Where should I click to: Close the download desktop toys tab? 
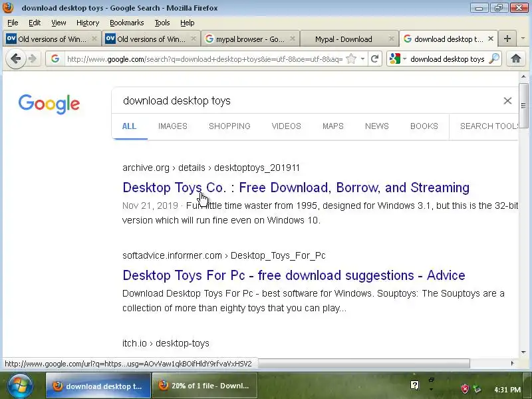tap(491, 39)
